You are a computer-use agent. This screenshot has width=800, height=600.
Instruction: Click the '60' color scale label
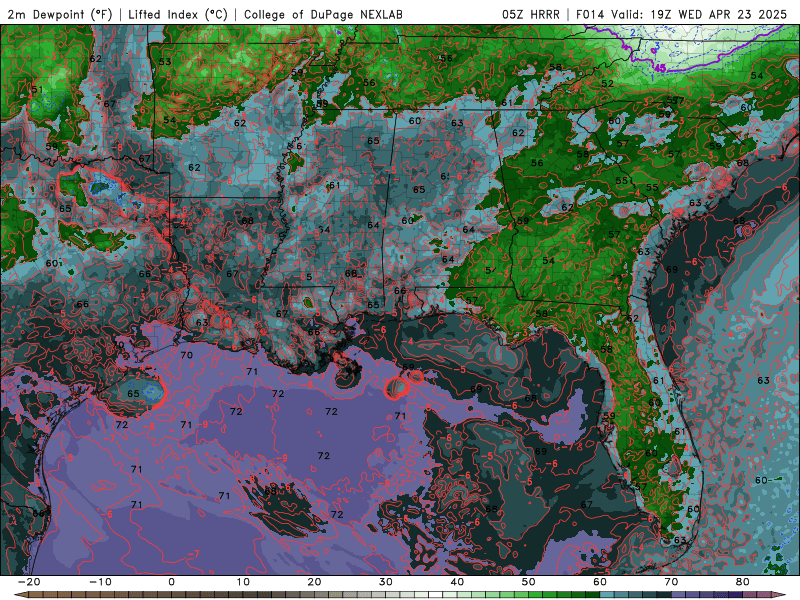coord(600,582)
